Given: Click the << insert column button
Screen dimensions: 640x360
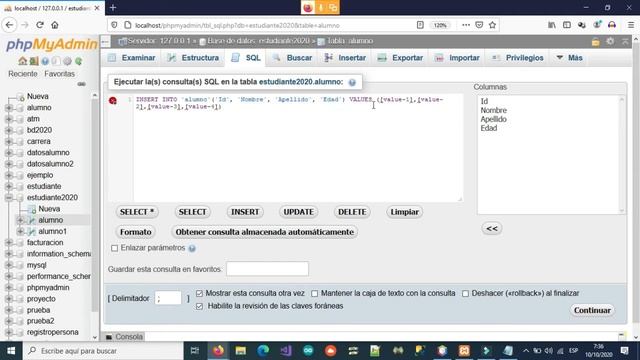Looking at the screenshot, I should [492, 229].
